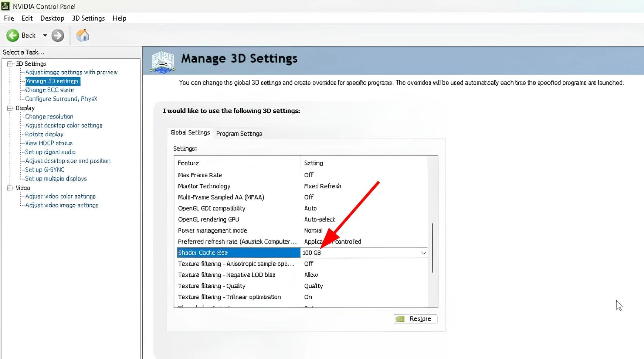Select Power management mode row
644x359 pixels.
302,230
